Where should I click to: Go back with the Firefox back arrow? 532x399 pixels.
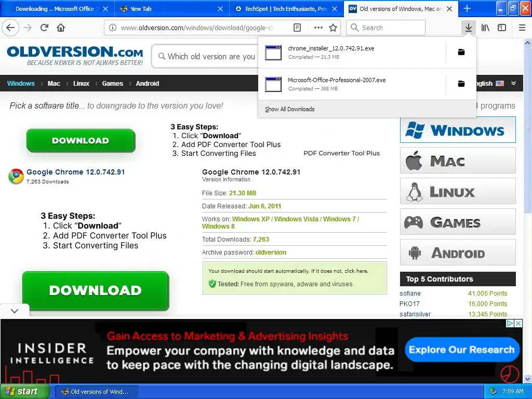pyautogui.click(x=10, y=28)
